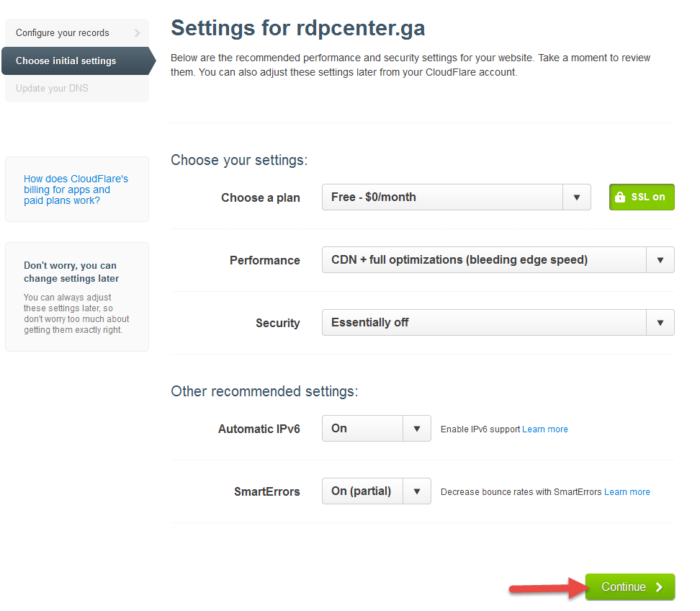Select the Choose initial settings step
This screenshot has width=700, height=611.
pos(66,61)
